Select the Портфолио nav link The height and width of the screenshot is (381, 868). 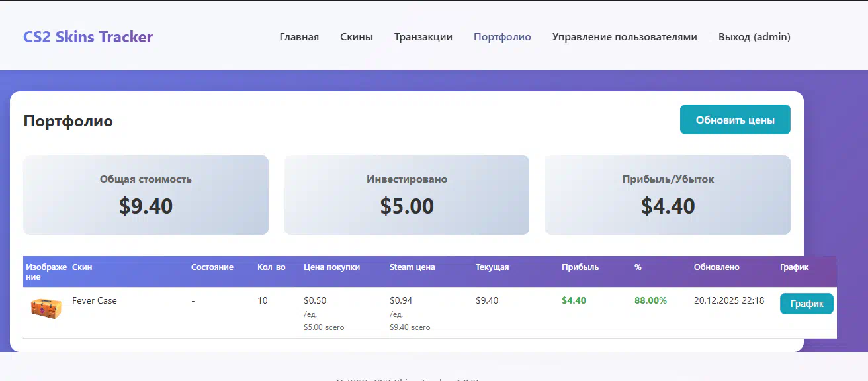502,37
